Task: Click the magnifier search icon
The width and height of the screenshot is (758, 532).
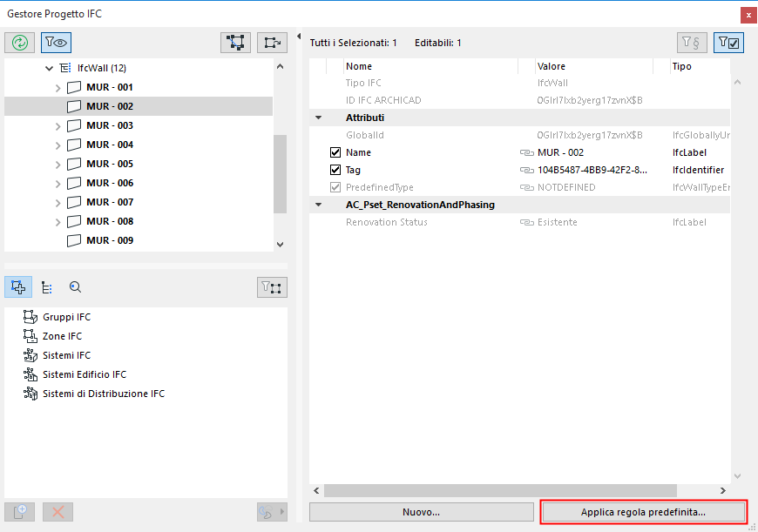Action: click(75, 287)
